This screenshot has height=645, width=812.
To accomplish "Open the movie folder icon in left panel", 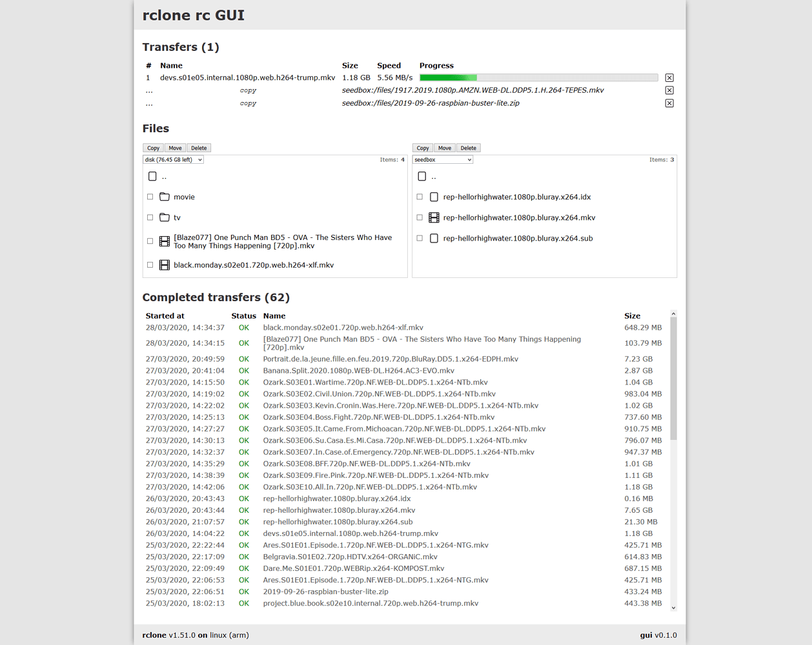I will (x=164, y=197).
